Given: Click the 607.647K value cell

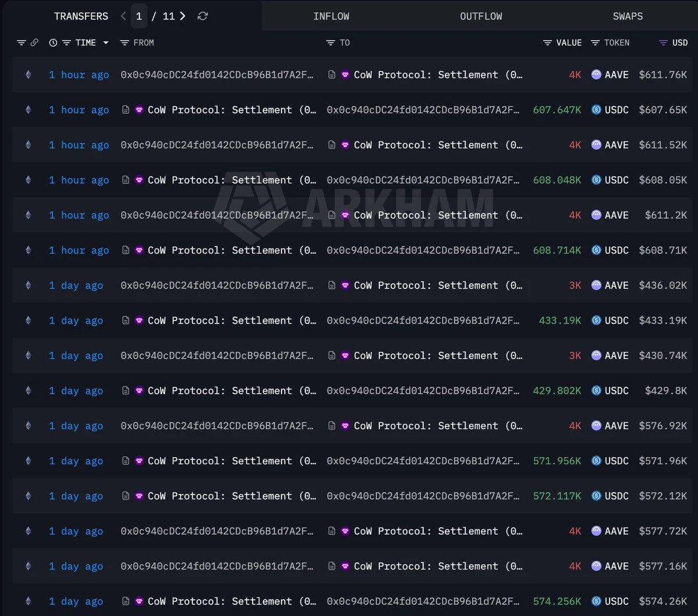Looking at the screenshot, I should click(557, 109).
